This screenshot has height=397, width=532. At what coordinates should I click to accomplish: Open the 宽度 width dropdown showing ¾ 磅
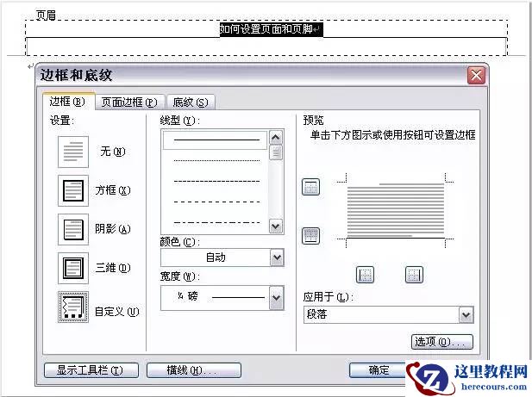tap(222, 298)
